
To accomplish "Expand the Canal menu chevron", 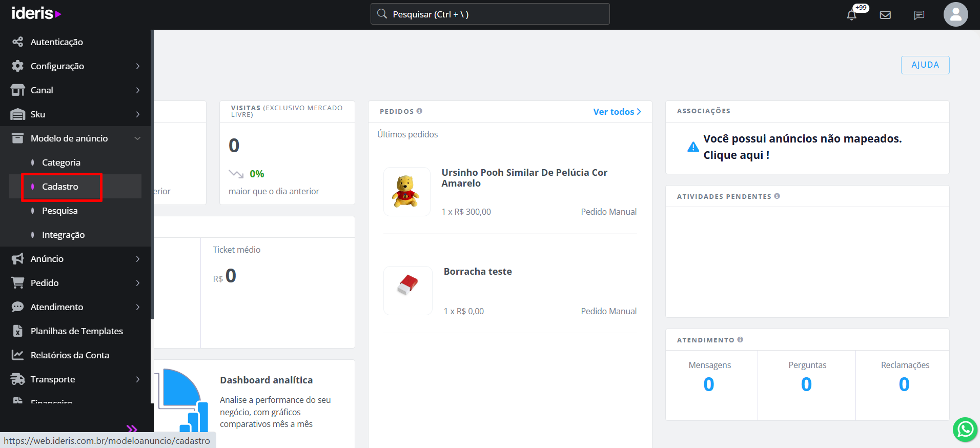I will tap(138, 90).
